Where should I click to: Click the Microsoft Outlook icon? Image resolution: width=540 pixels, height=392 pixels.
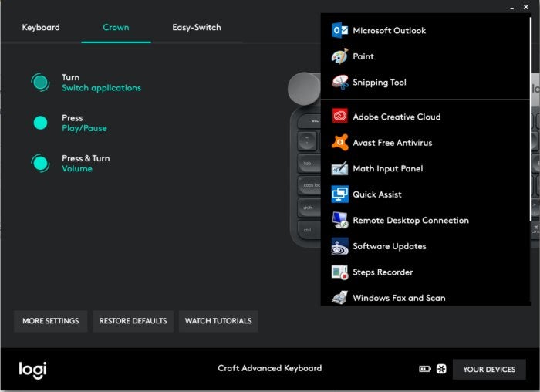[x=339, y=30]
